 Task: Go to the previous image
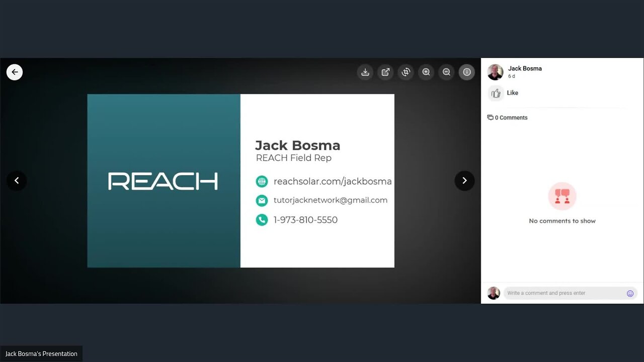[x=17, y=180]
